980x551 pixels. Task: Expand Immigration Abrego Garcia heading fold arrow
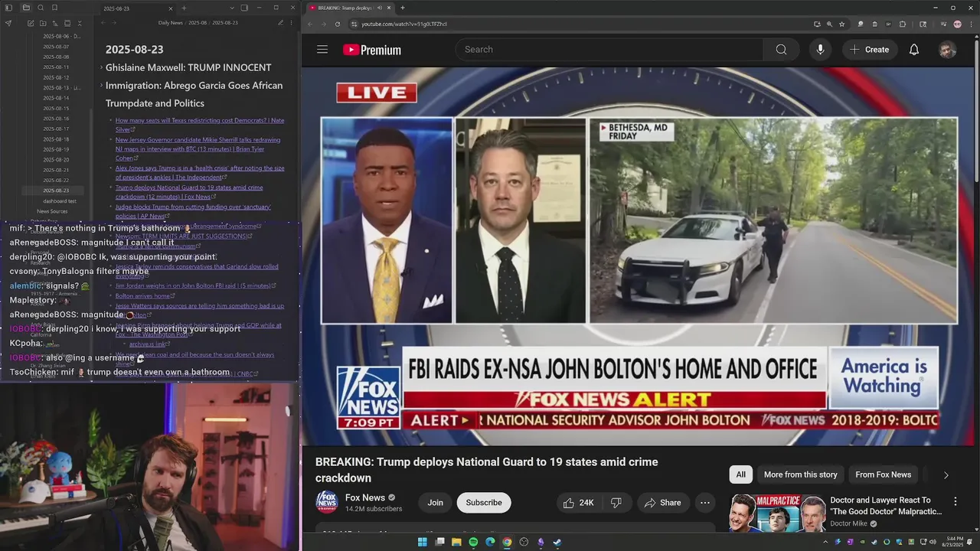click(101, 86)
